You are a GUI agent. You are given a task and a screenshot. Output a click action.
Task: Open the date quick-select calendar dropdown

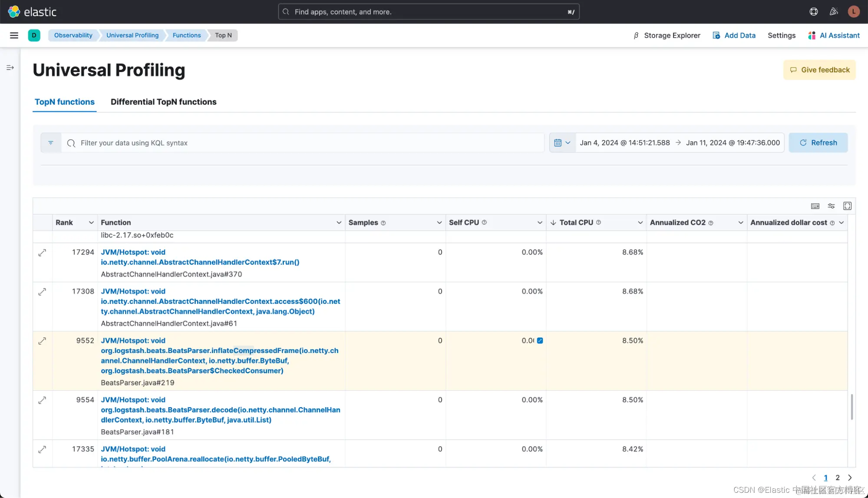(562, 143)
